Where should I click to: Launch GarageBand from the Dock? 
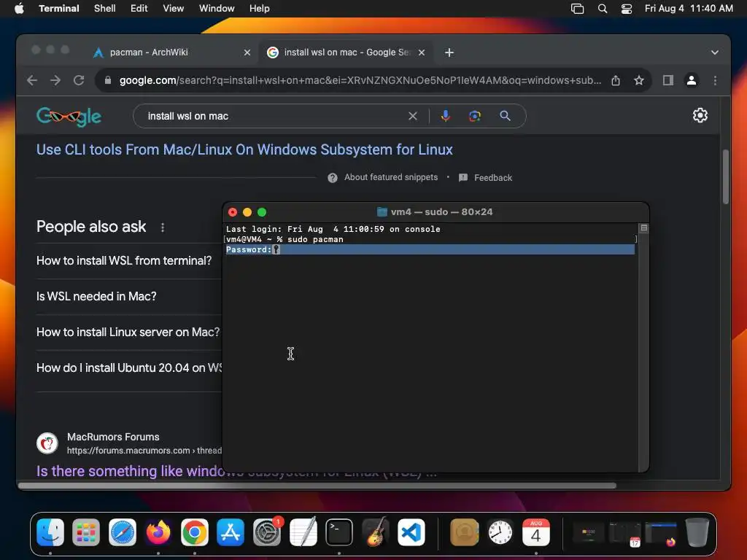[x=376, y=532]
